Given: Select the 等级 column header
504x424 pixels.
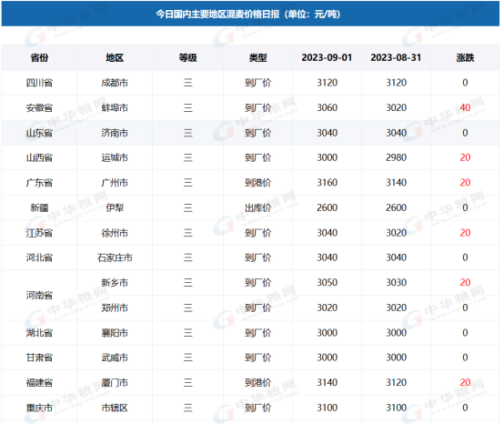Looking at the screenshot, I should 188,58.
